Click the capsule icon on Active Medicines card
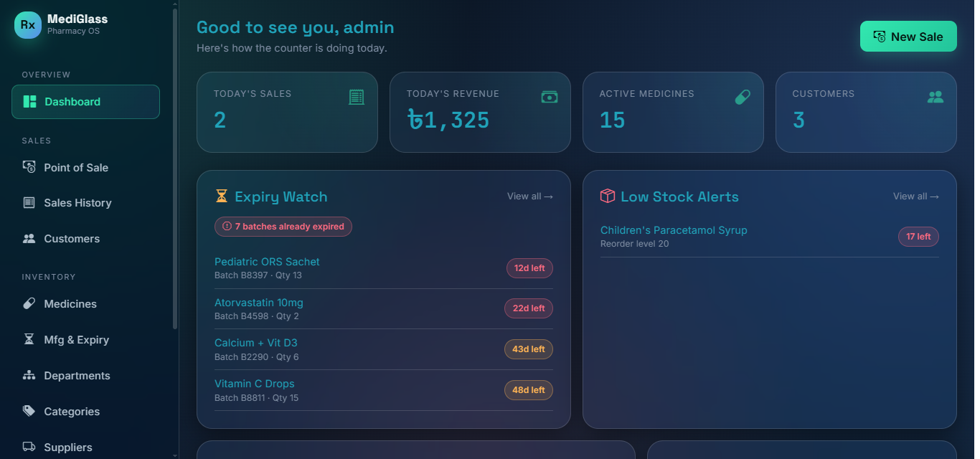This screenshot has height=459, width=980. pos(743,97)
